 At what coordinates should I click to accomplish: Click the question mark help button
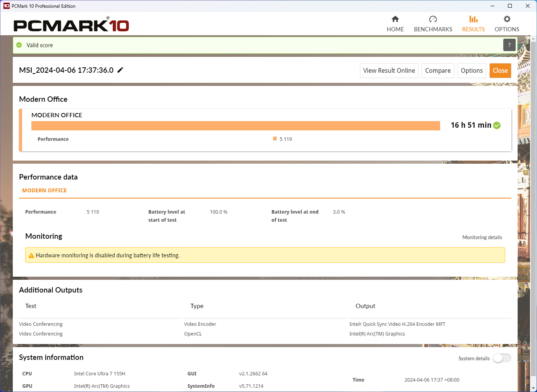pos(509,45)
